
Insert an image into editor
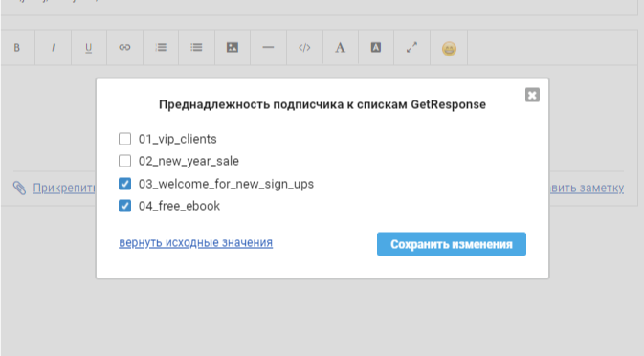233,48
